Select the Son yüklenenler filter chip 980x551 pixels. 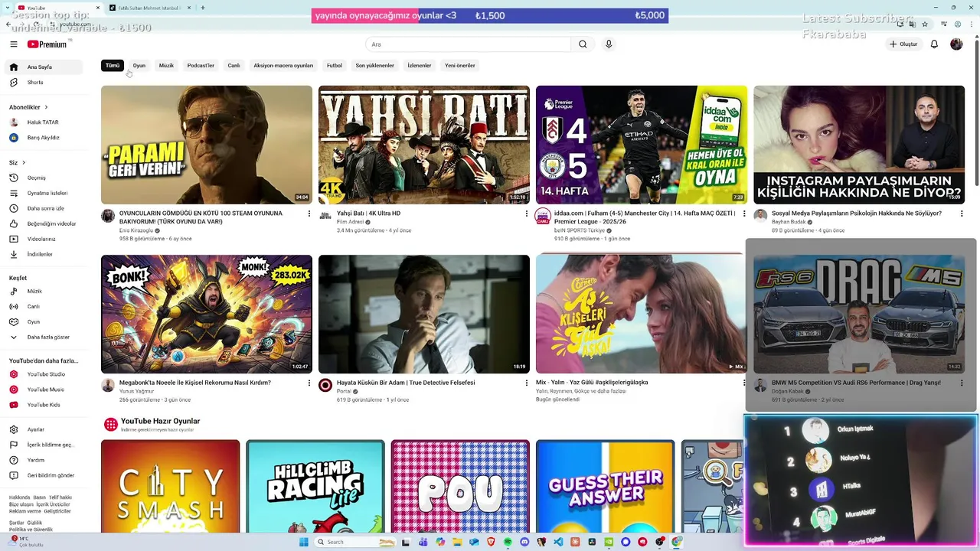(x=374, y=66)
